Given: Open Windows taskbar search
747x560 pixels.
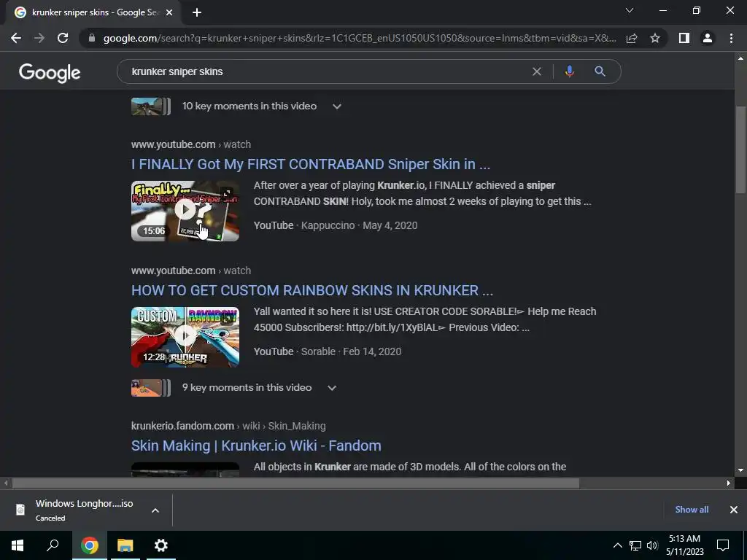Looking at the screenshot, I should coord(53,545).
